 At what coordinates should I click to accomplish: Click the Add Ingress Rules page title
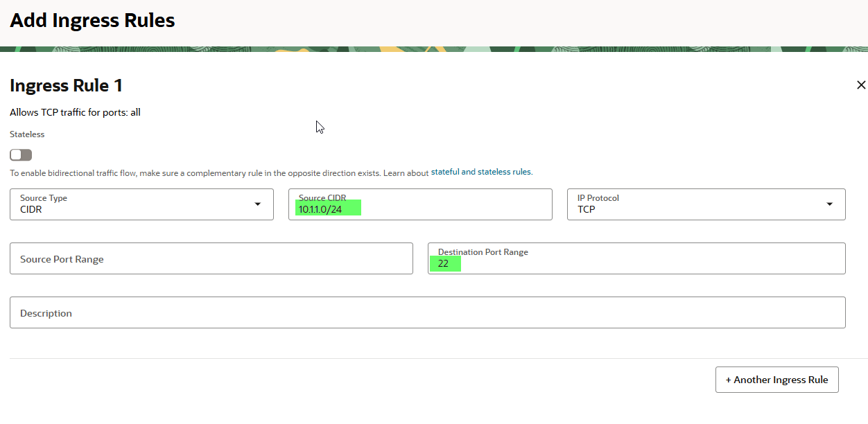(x=92, y=21)
